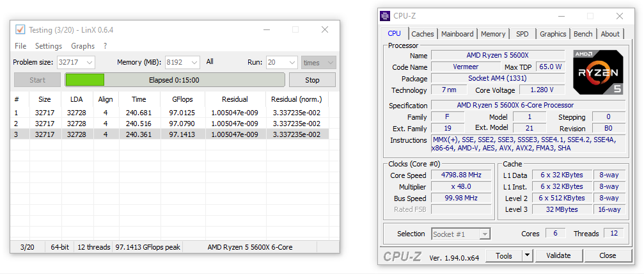Click 3/20 in LinX status bar
644x274 pixels.
27,247
